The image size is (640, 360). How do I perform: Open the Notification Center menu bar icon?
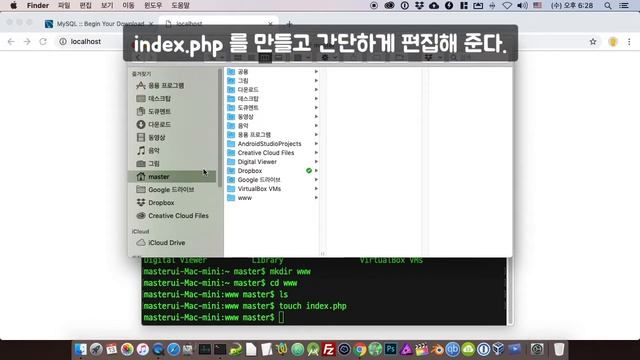coord(624,5)
